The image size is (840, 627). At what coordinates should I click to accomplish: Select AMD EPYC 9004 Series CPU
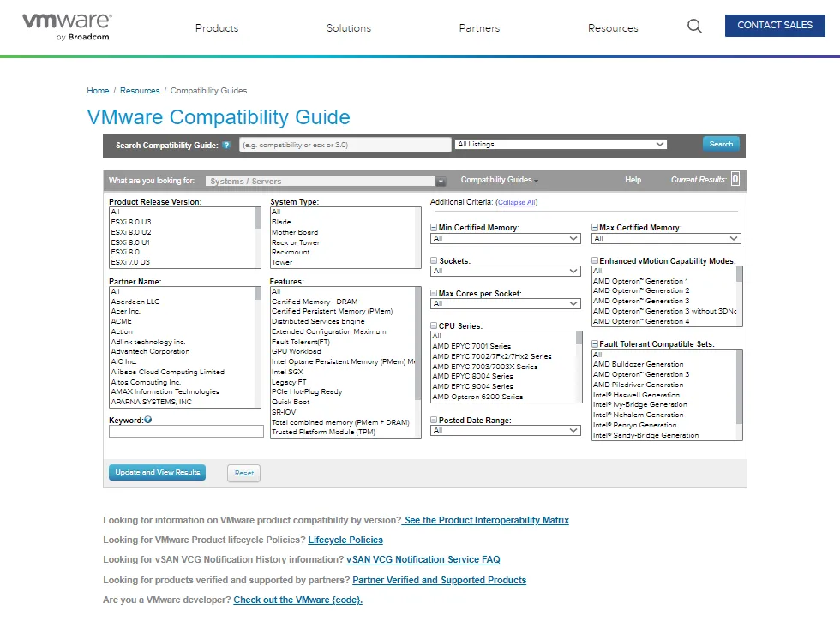pos(473,386)
